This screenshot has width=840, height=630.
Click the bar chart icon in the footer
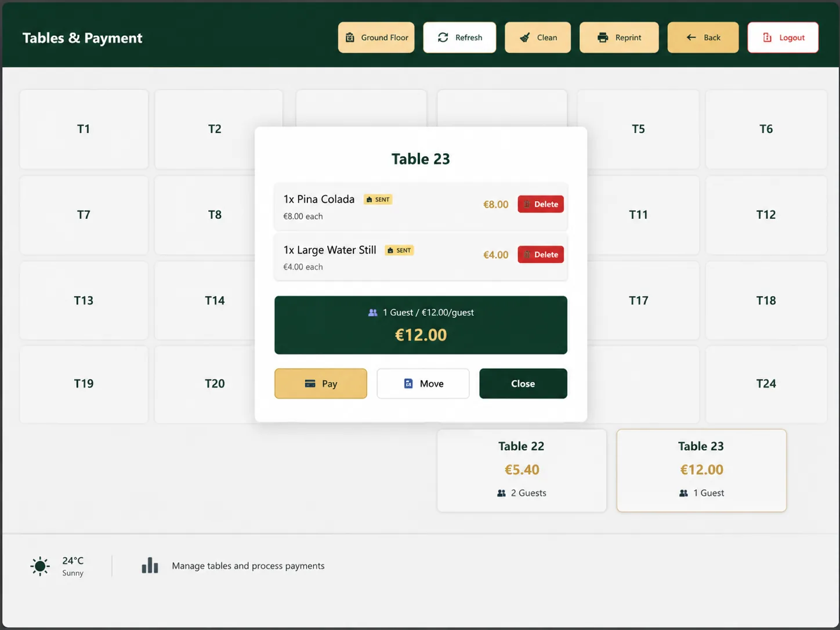pyautogui.click(x=150, y=566)
